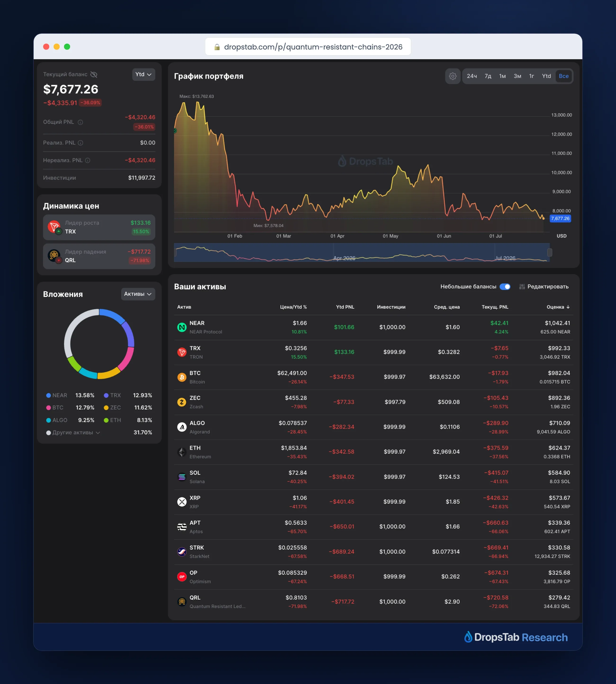Sort table by Оценка column
Image resolution: width=616 pixels, height=684 pixels.
558,307
